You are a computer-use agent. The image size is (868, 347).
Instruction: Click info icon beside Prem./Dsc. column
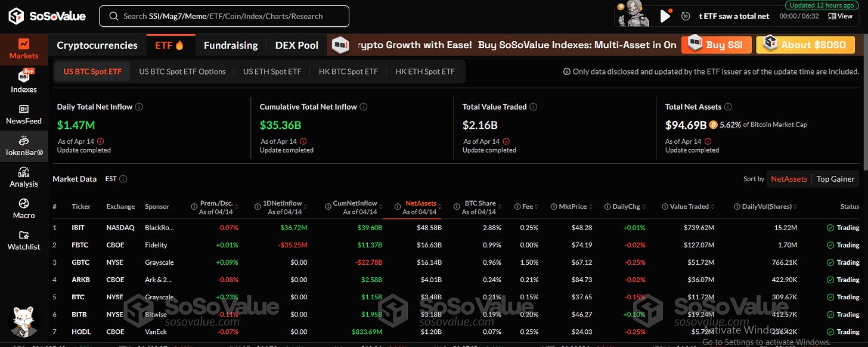tap(194, 206)
